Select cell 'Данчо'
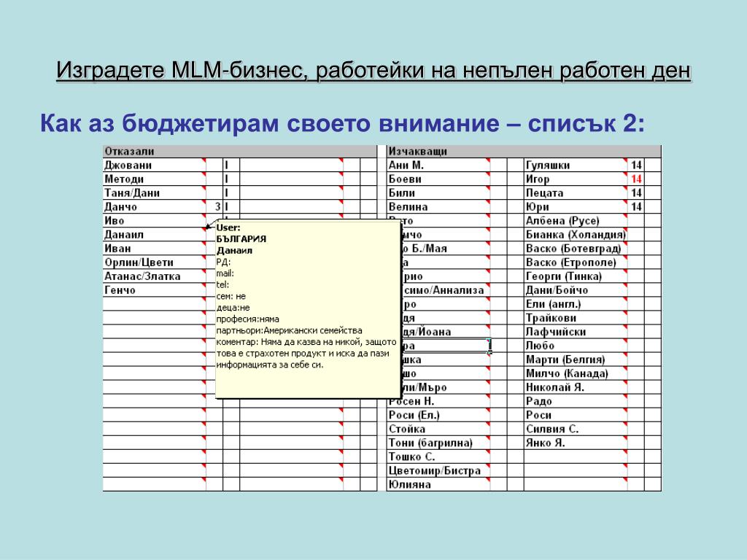The width and height of the screenshot is (747, 560). click(x=155, y=206)
